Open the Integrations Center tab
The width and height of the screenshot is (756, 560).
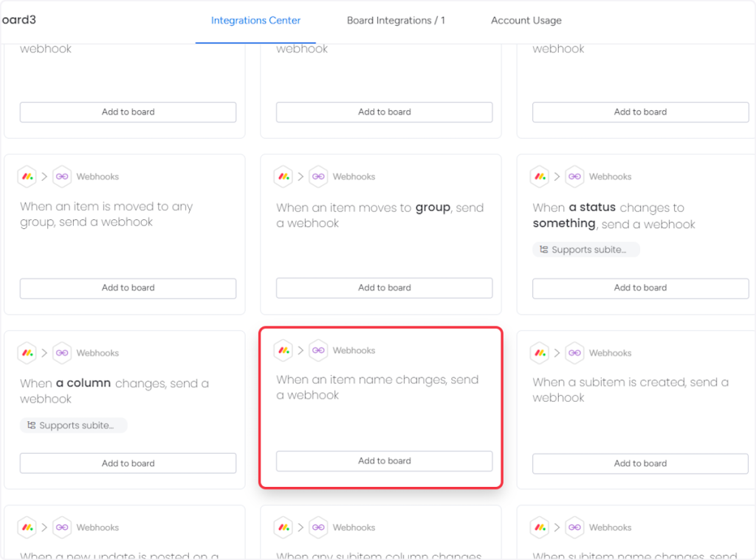click(x=255, y=21)
